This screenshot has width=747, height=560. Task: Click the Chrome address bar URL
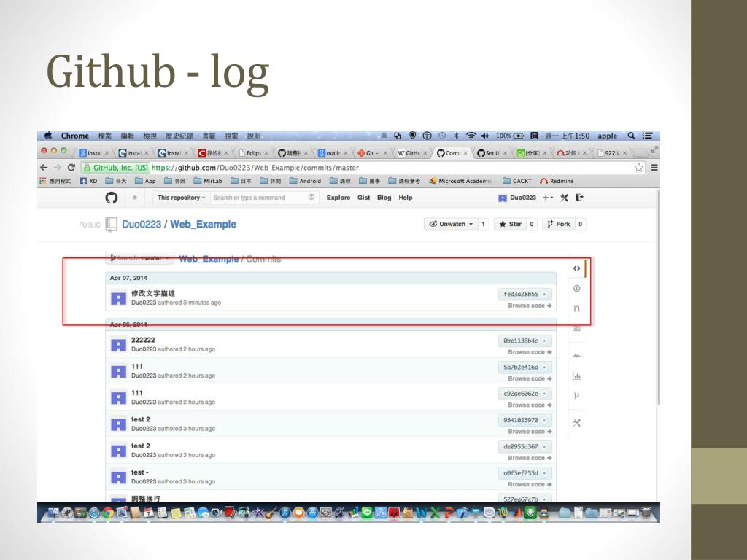[255, 168]
